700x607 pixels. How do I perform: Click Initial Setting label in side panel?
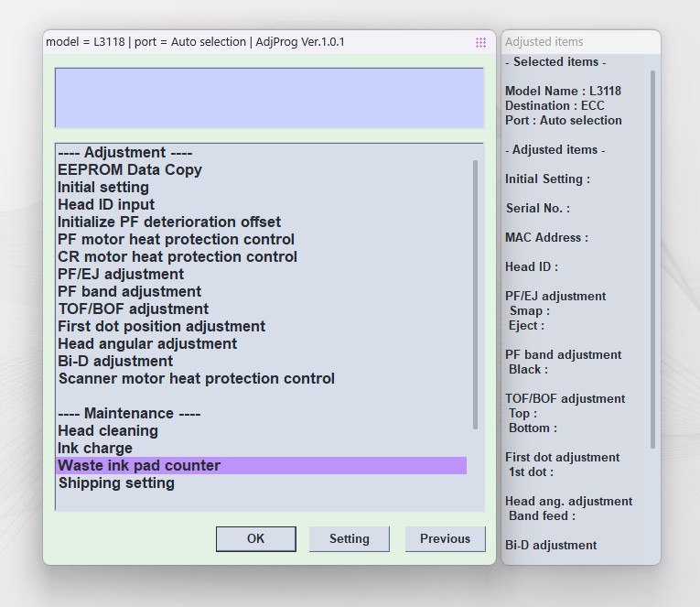pos(547,179)
